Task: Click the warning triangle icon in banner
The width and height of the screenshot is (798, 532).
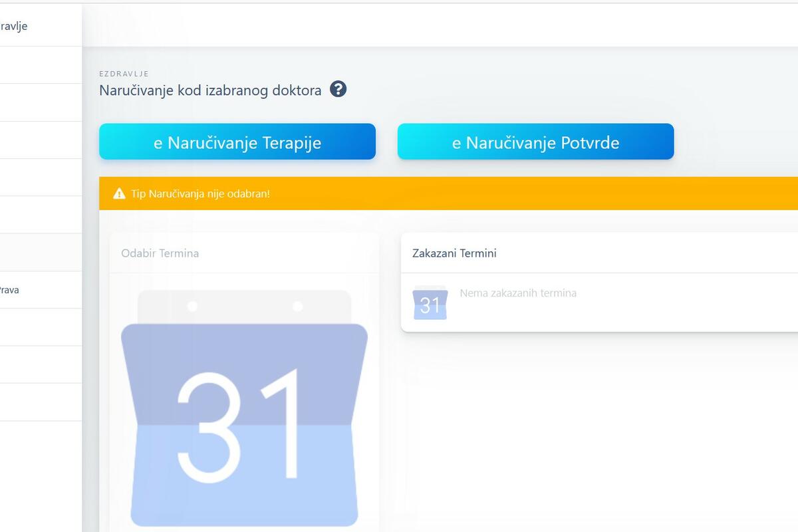Action: (119, 194)
